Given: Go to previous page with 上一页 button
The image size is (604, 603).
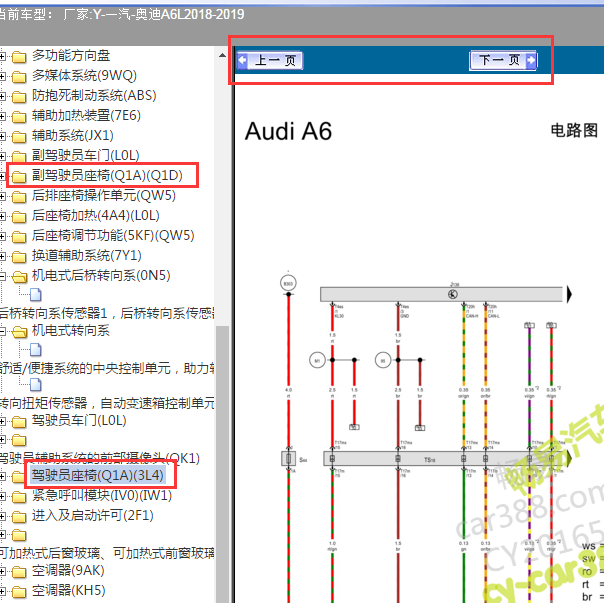Looking at the screenshot, I should pyautogui.click(x=269, y=60).
